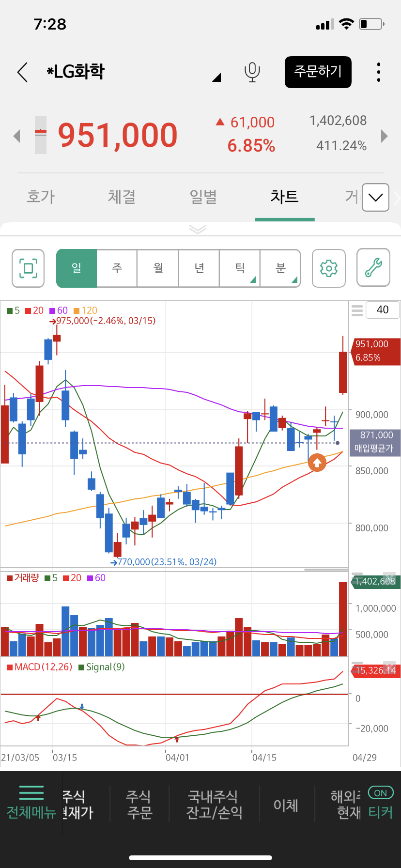Expand the tab list dropdown chevron

click(x=375, y=197)
